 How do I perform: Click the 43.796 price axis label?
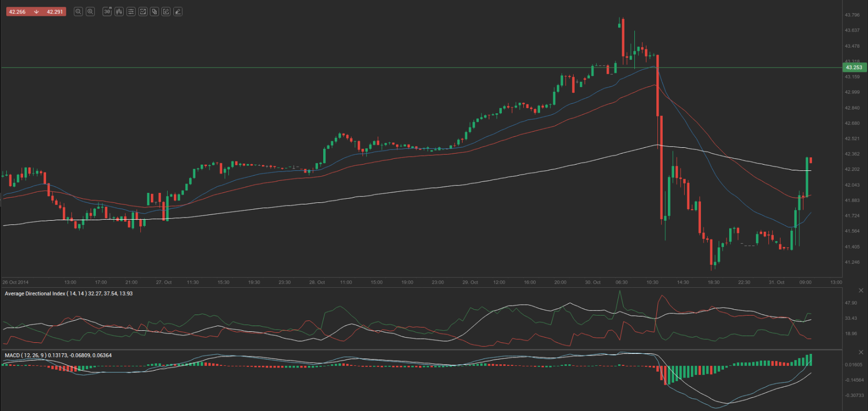point(852,15)
